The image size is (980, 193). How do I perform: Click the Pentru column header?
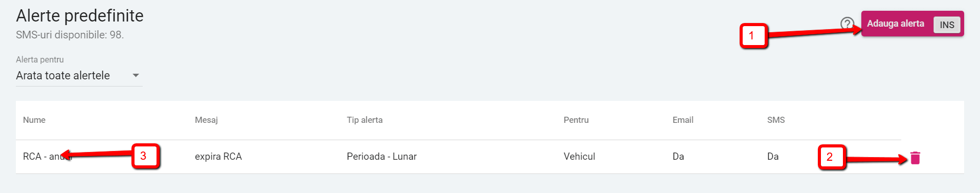(x=576, y=120)
